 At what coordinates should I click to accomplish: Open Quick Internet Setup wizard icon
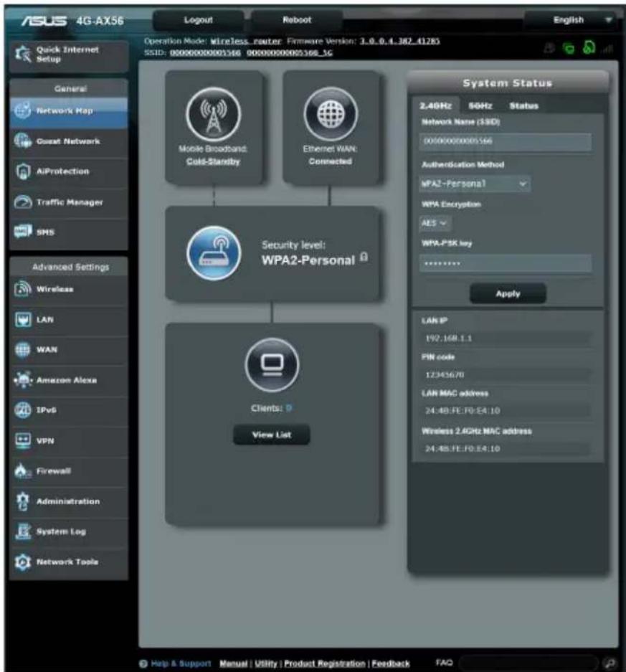click(23, 55)
